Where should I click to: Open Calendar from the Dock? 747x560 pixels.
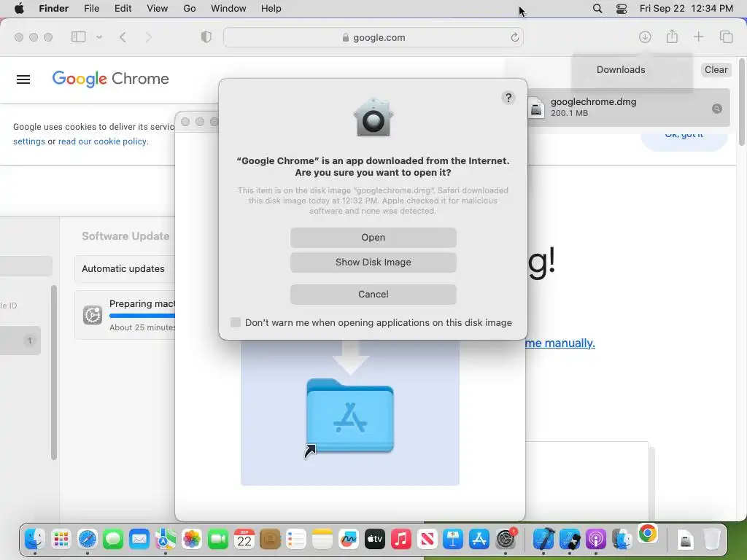click(x=244, y=539)
